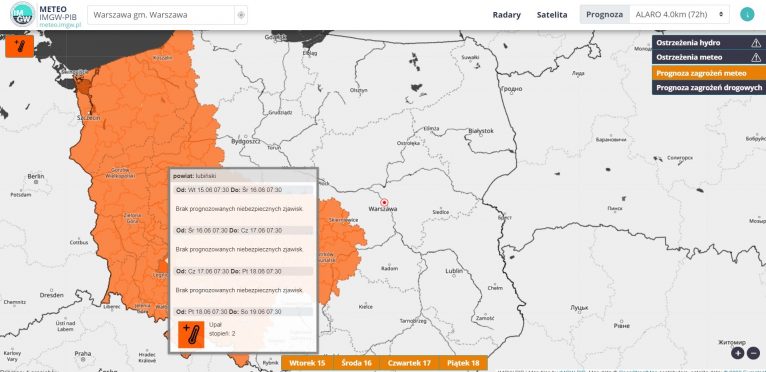The image size is (766, 372).
Task: Select the Prognoza menu item
Action: point(604,15)
